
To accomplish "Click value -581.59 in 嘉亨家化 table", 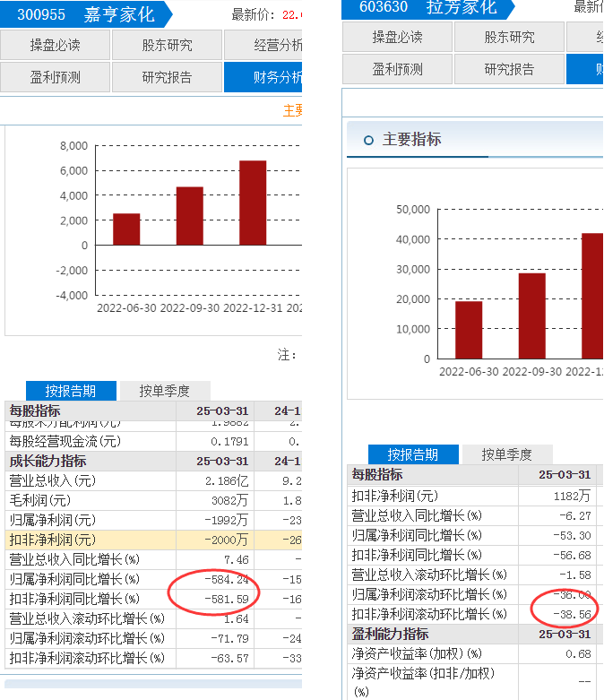I will click(227, 599).
